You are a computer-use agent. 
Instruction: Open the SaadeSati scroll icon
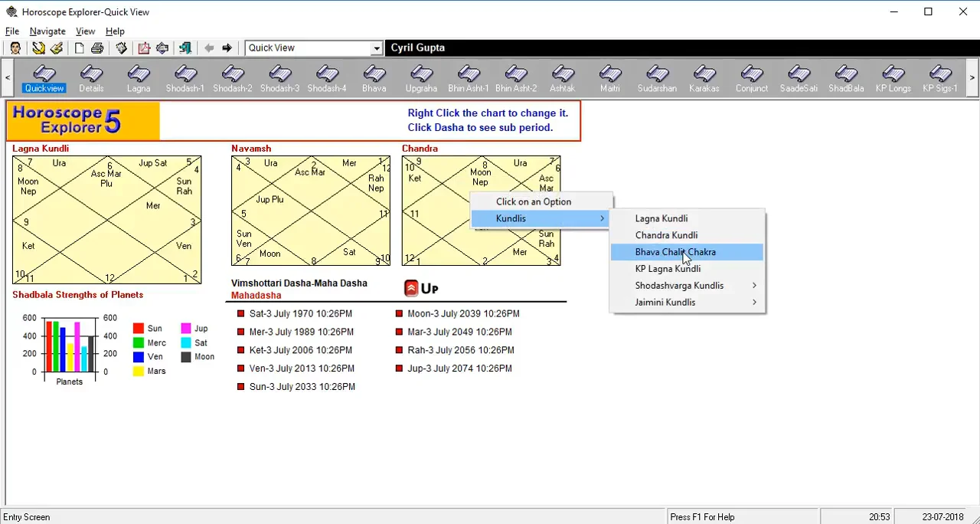[799, 78]
